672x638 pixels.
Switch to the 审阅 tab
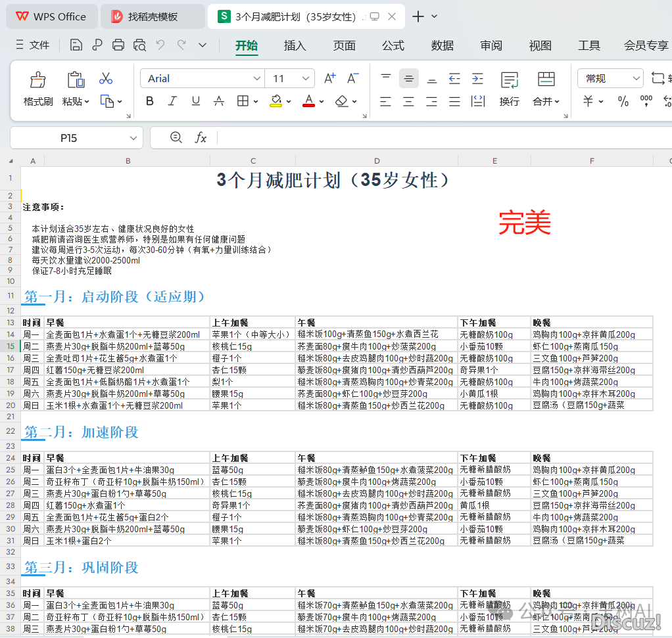pos(491,45)
